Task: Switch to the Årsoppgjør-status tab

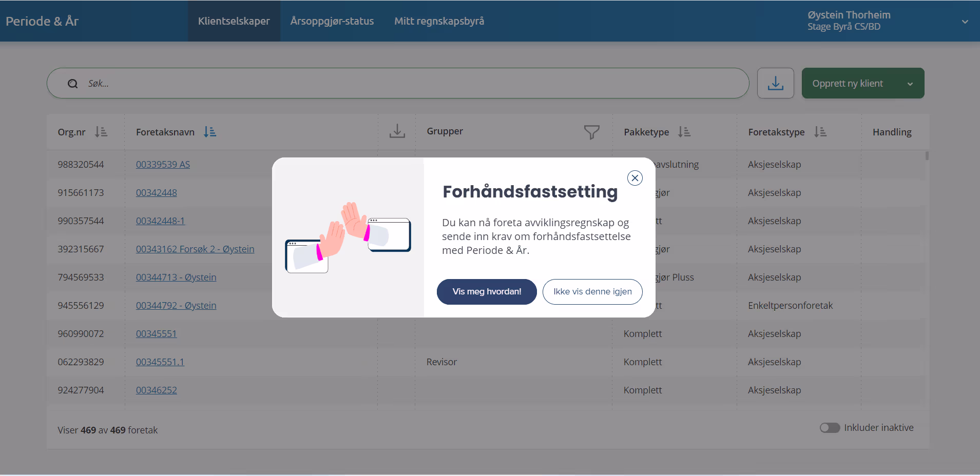Action: coord(332,21)
